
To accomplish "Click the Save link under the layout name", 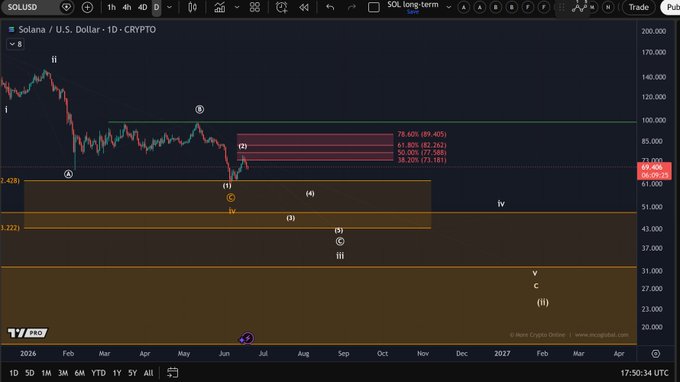I will (412, 12).
